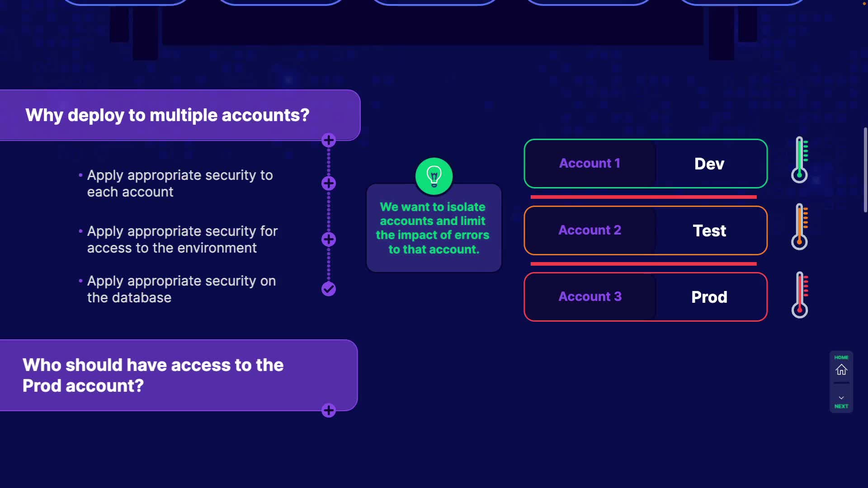Select the Account 1 label
This screenshot has height=488, width=868.
click(x=590, y=163)
